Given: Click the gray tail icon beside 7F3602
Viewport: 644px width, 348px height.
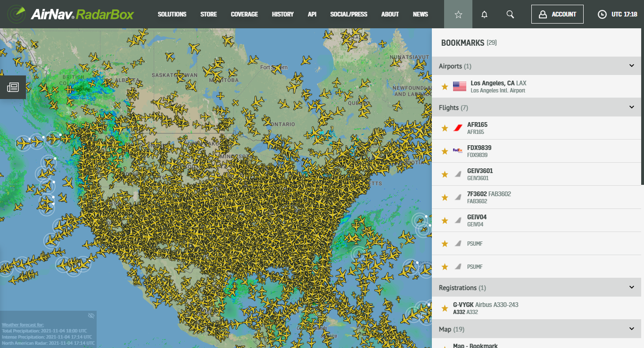Looking at the screenshot, I should pos(457,197).
